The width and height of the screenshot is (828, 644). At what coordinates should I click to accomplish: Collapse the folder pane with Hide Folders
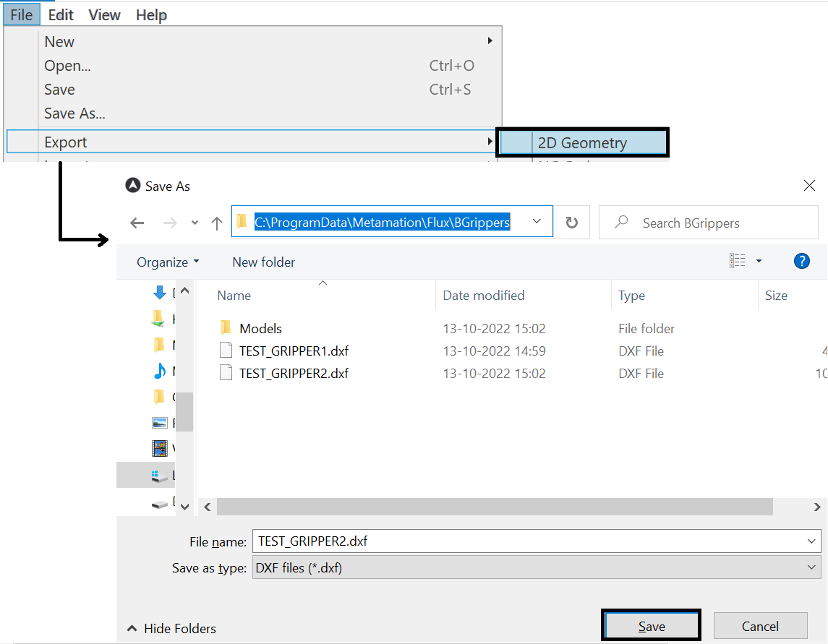[172, 628]
